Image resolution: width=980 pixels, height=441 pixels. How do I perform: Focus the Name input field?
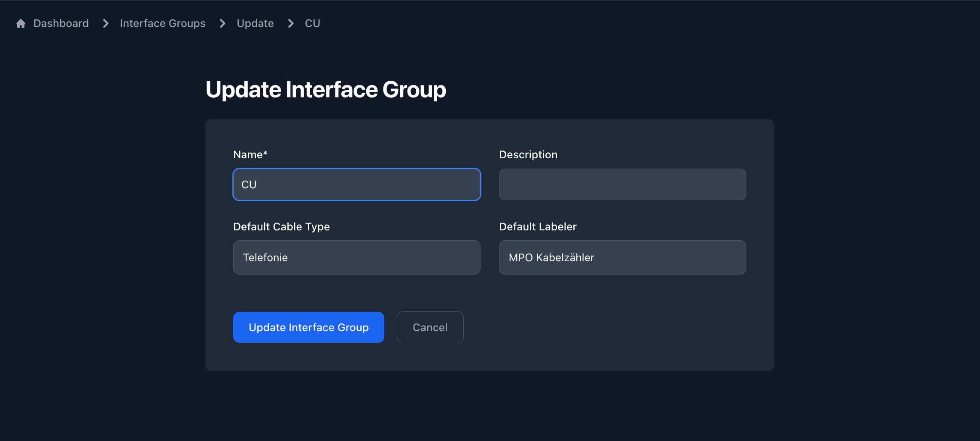357,184
